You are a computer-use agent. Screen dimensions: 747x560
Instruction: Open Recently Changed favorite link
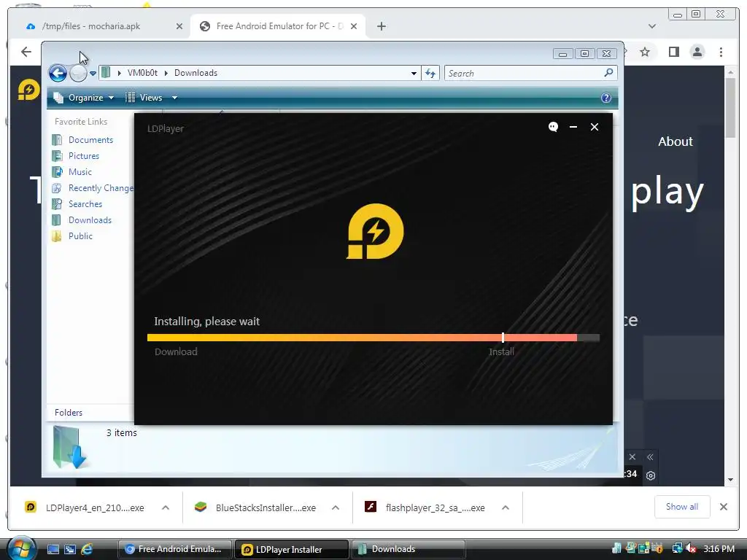[x=101, y=188]
